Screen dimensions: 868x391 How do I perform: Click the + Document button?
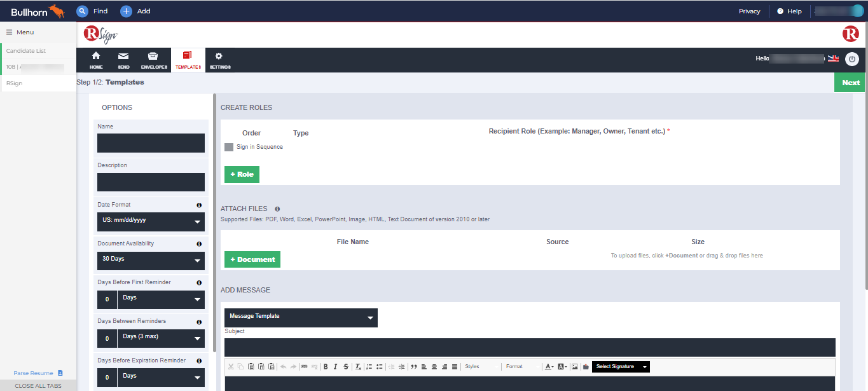click(x=252, y=259)
